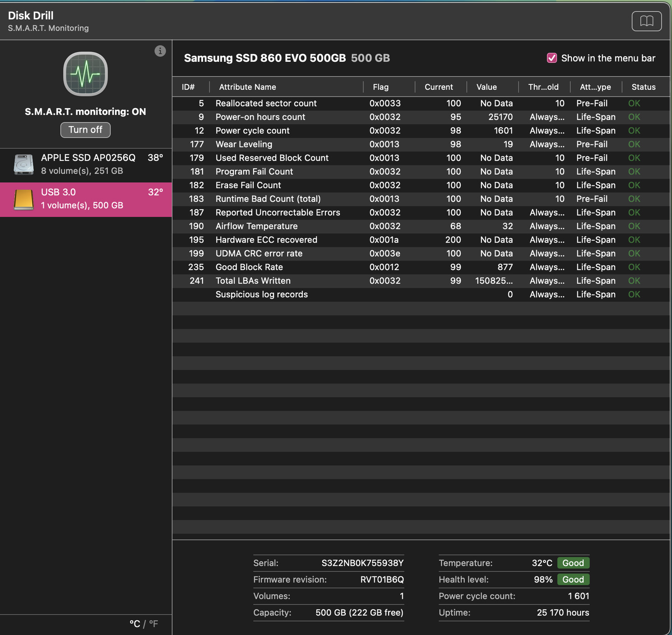Sort by ID# column header
Image resolution: width=672 pixels, height=635 pixels.
pyautogui.click(x=188, y=87)
